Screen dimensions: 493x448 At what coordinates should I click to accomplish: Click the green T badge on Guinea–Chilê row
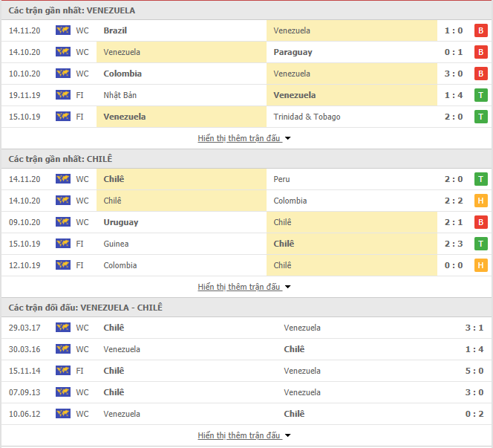click(x=480, y=244)
